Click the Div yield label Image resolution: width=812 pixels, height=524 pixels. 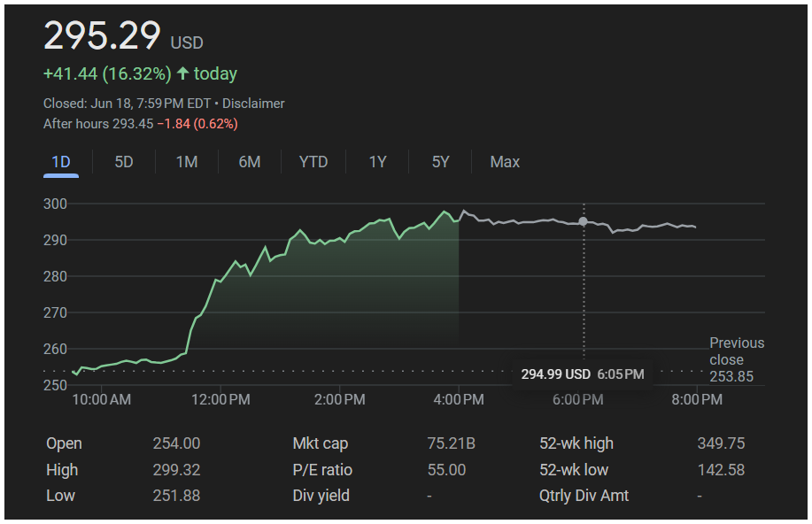321,496
